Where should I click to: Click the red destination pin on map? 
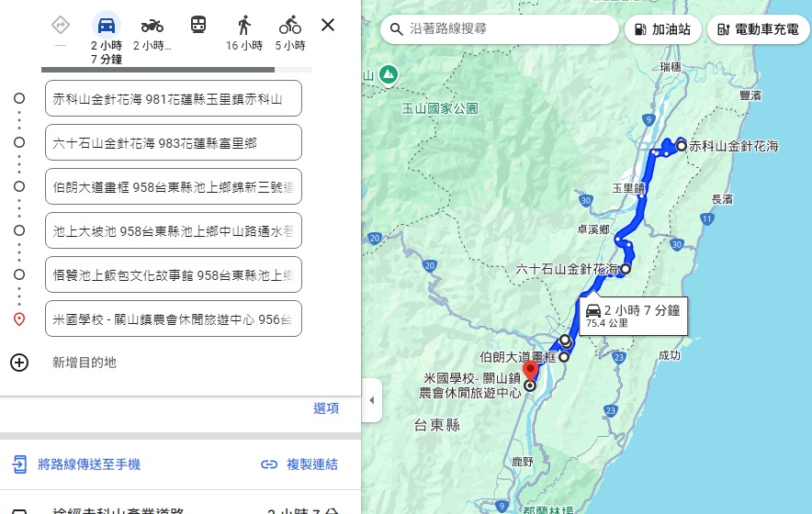pos(530,371)
